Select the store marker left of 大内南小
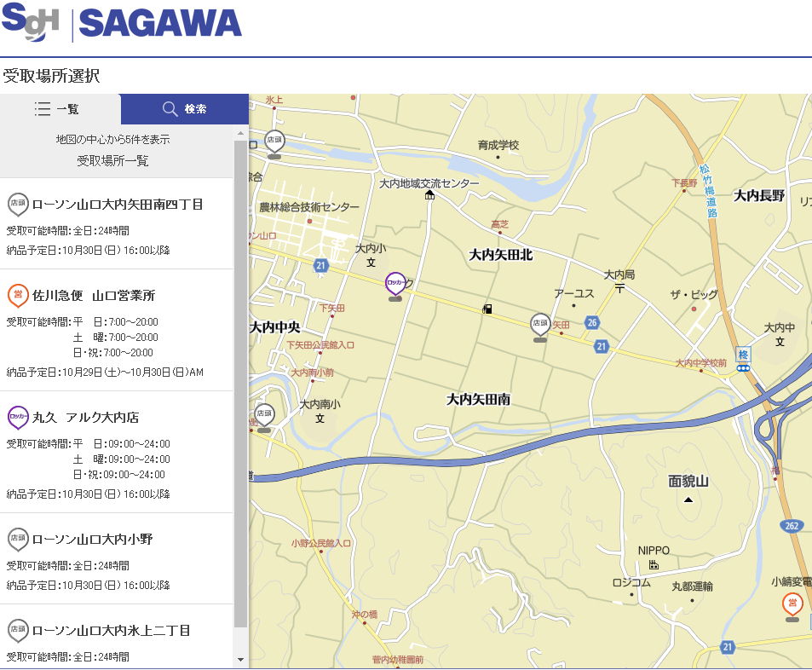 pos(265,415)
